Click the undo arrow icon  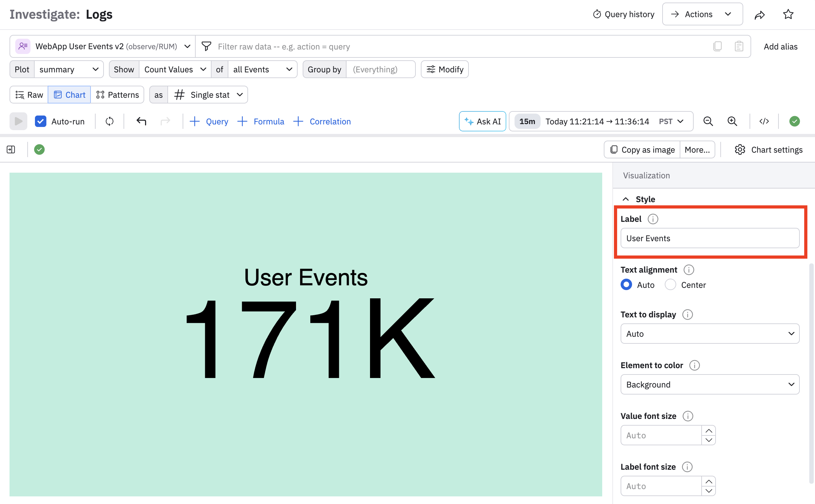click(141, 121)
